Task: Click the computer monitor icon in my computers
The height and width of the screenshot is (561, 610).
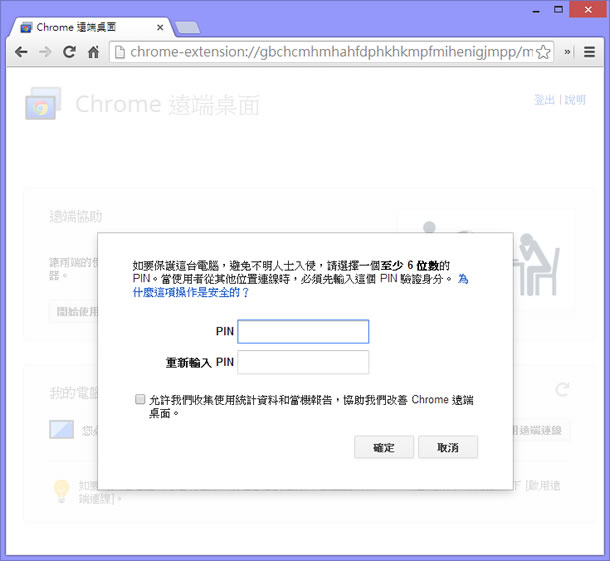Action: (61, 430)
